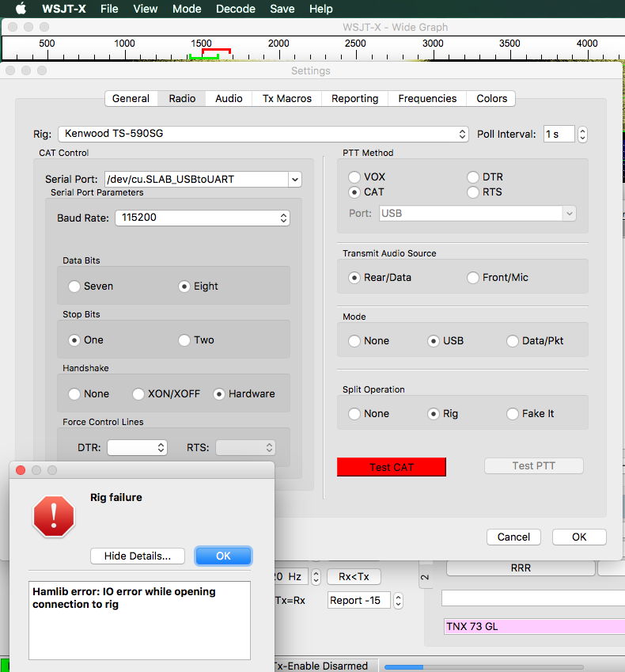
Task: Open the Mode menu
Action: (x=187, y=9)
